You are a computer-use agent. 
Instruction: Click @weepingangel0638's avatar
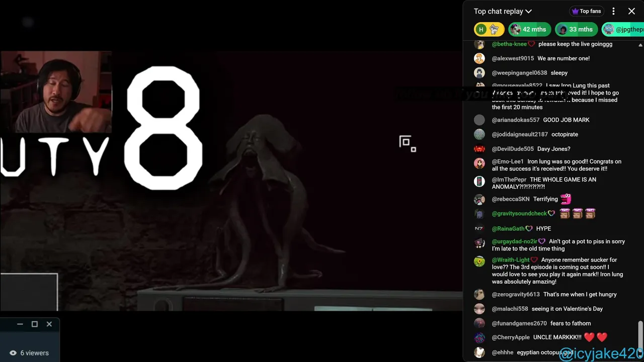pos(479,73)
